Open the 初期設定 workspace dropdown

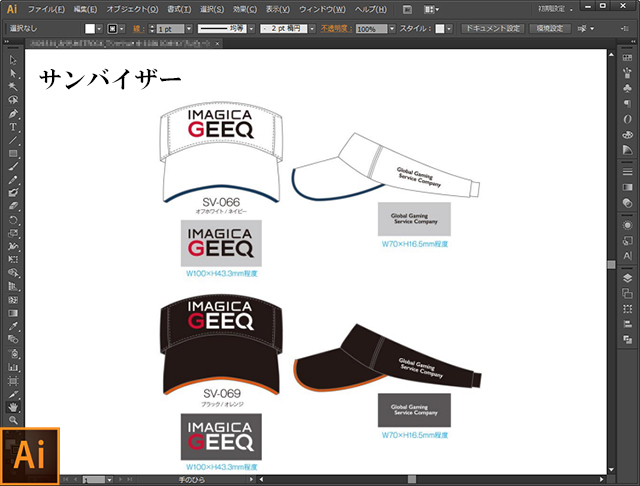(555, 9)
